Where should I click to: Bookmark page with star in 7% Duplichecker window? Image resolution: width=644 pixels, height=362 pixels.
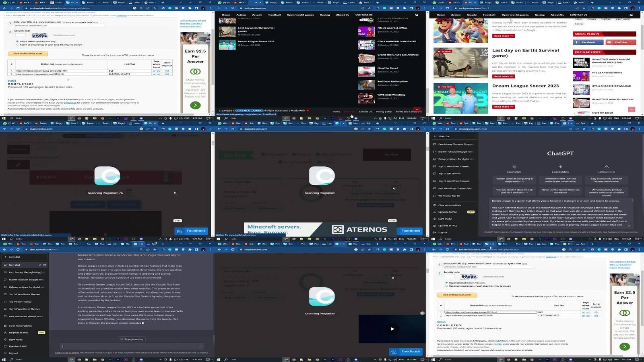tap(155, 129)
